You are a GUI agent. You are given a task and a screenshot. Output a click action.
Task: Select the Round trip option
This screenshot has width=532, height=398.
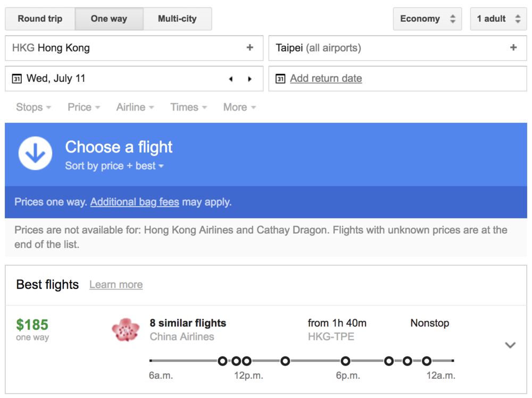(40, 19)
